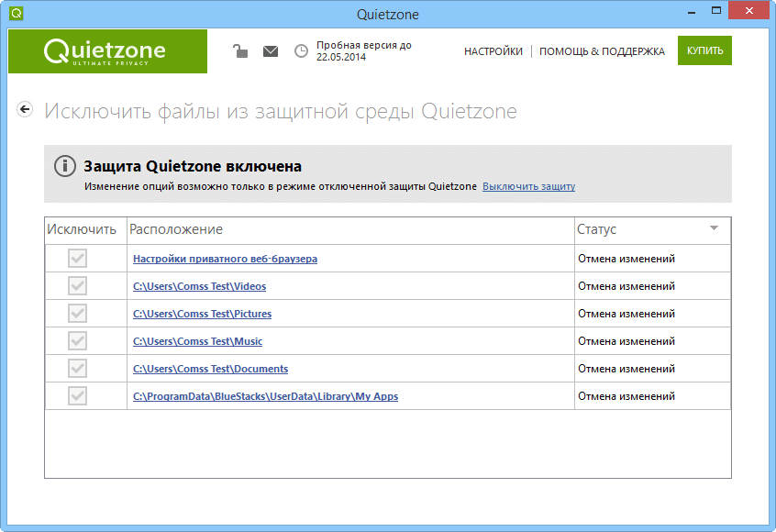Close the Quietzone window
This screenshot has height=532, width=776.
click(748, 10)
